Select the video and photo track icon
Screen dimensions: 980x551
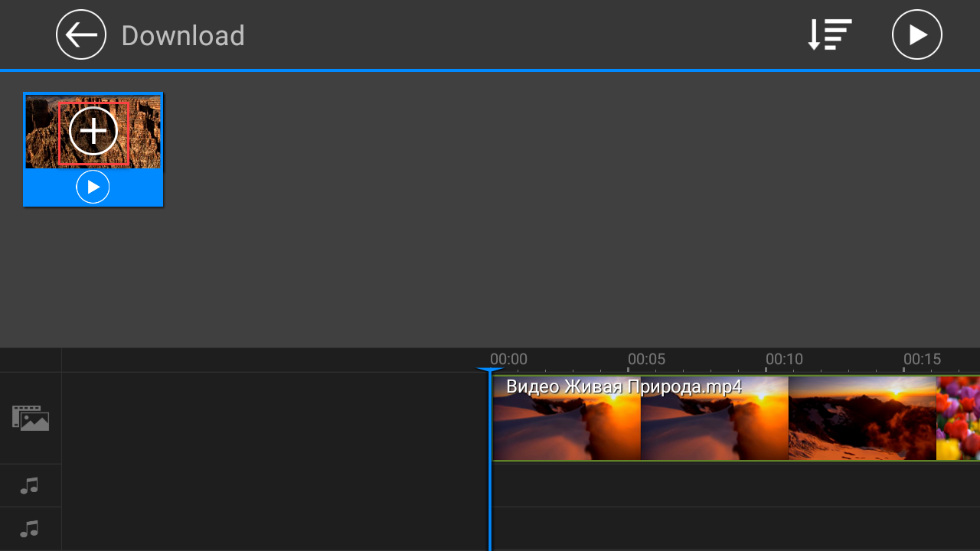(x=31, y=418)
